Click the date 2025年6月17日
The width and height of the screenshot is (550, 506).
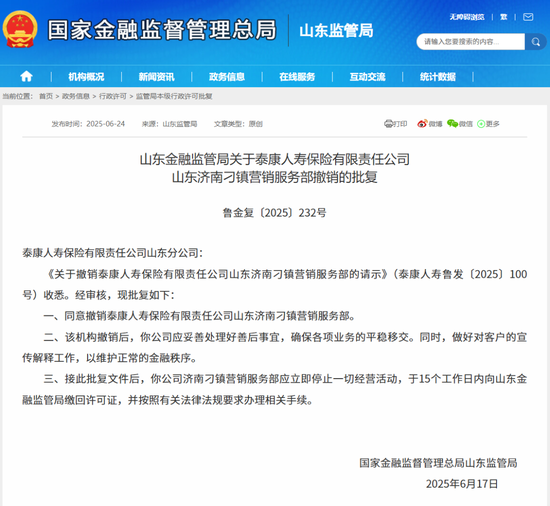click(x=462, y=484)
